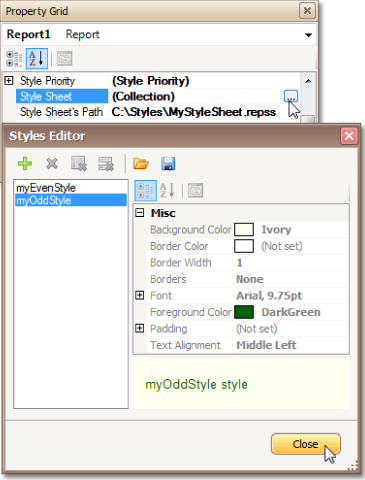
Task: Expand the Font property
Action: pyautogui.click(x=140, y=295)
